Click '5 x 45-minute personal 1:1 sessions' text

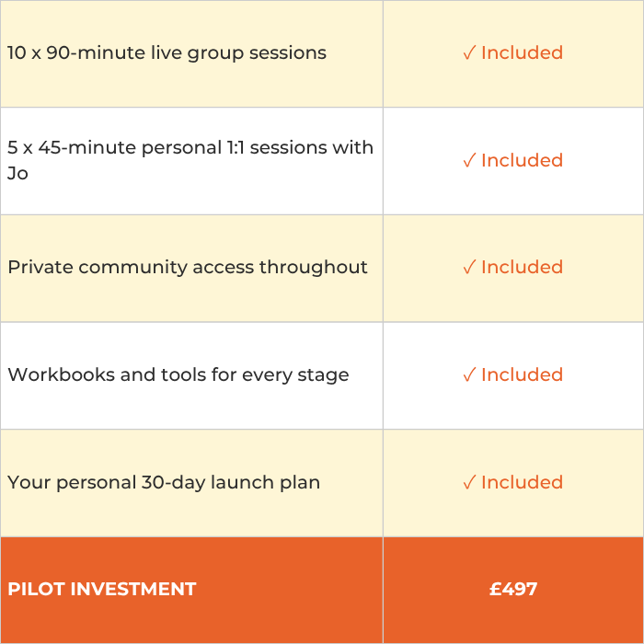190,147
